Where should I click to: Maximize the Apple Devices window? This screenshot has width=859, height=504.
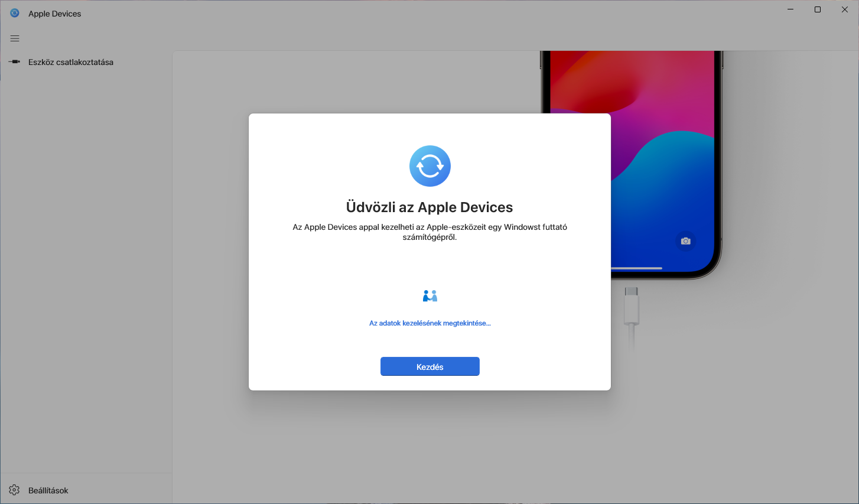[x=818, y=9]
